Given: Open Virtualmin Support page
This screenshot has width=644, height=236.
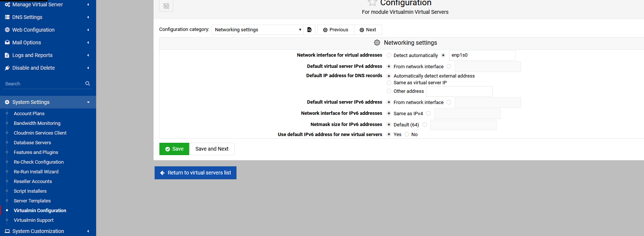Looking at the screenshot, I should point(34,220).
